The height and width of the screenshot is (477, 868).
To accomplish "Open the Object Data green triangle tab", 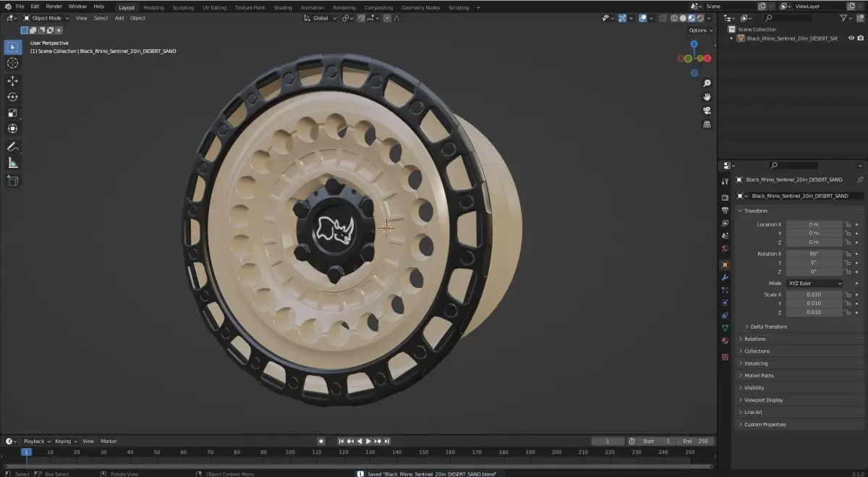I will tap(725, 328).
